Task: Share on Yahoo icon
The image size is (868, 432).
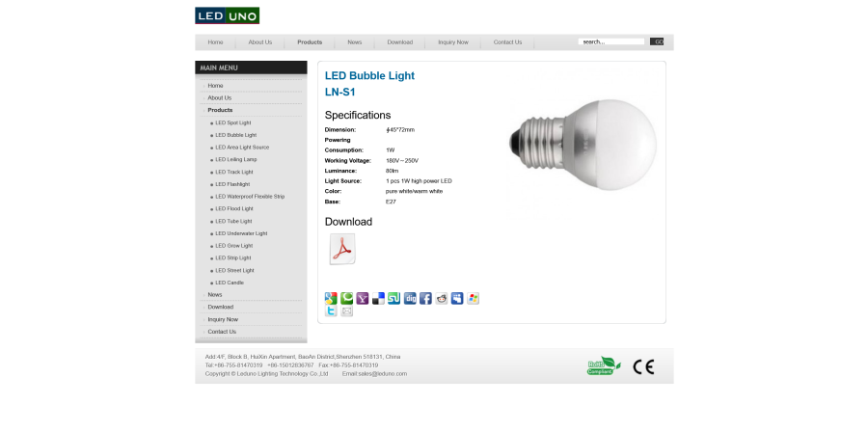Action: click(362, 299)
